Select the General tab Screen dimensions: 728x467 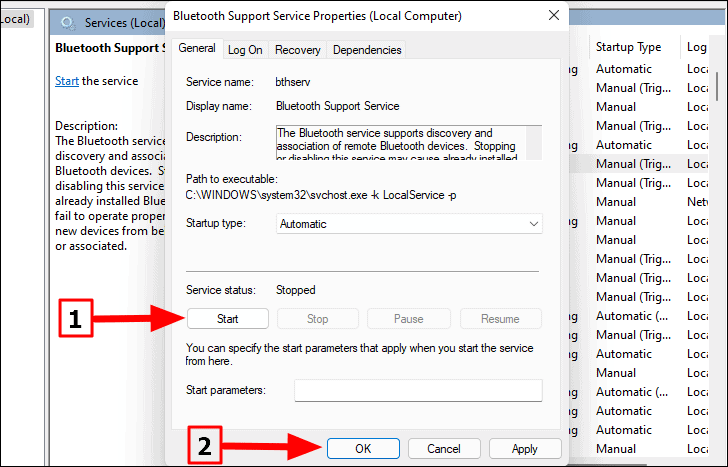197,48
